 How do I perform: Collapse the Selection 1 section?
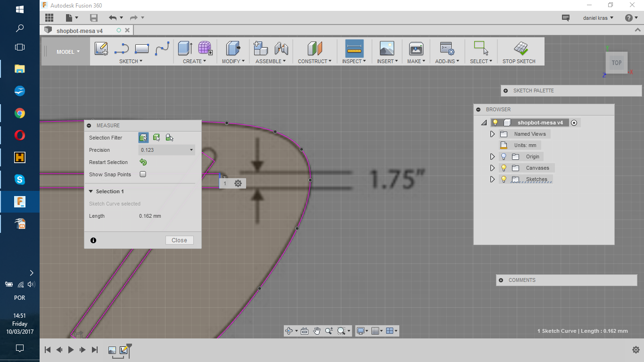(91, 191)
